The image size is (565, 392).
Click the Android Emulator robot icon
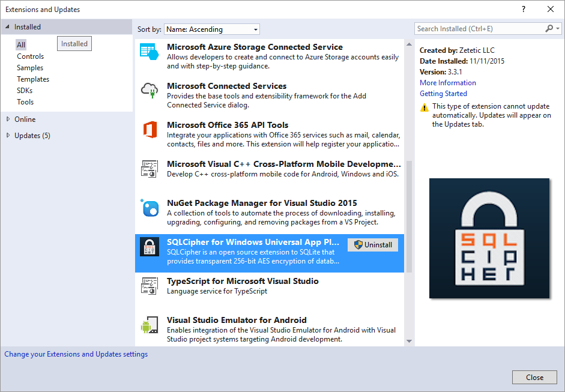[150, 325]
